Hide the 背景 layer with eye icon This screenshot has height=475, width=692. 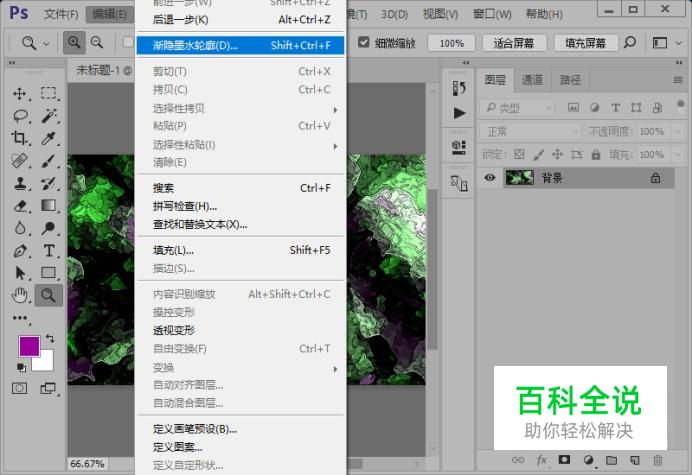click(489, 177)
